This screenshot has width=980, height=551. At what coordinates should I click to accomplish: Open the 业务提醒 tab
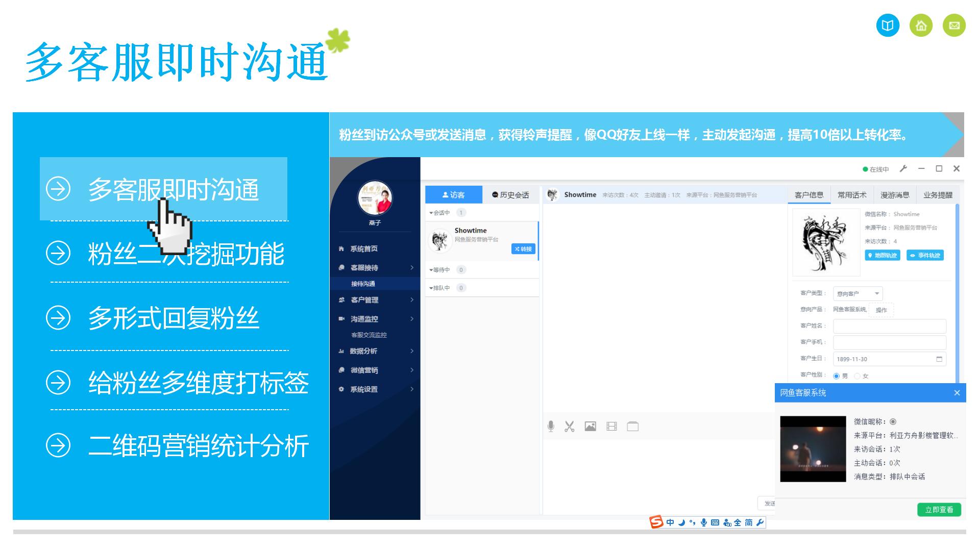tap(938, 195)
